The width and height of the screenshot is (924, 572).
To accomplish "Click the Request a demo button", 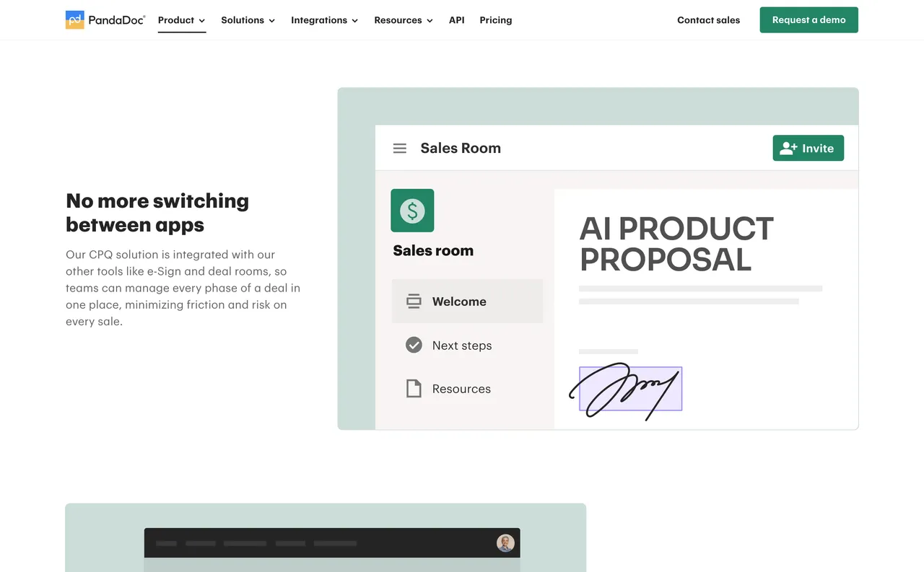I will coord(808,20).
